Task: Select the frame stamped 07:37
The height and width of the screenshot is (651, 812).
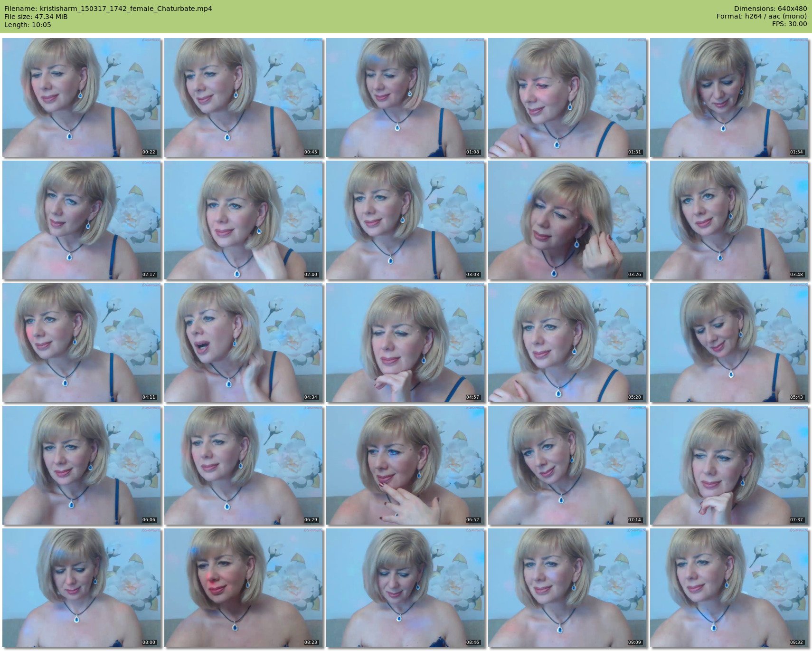Action: coord(729,465)
